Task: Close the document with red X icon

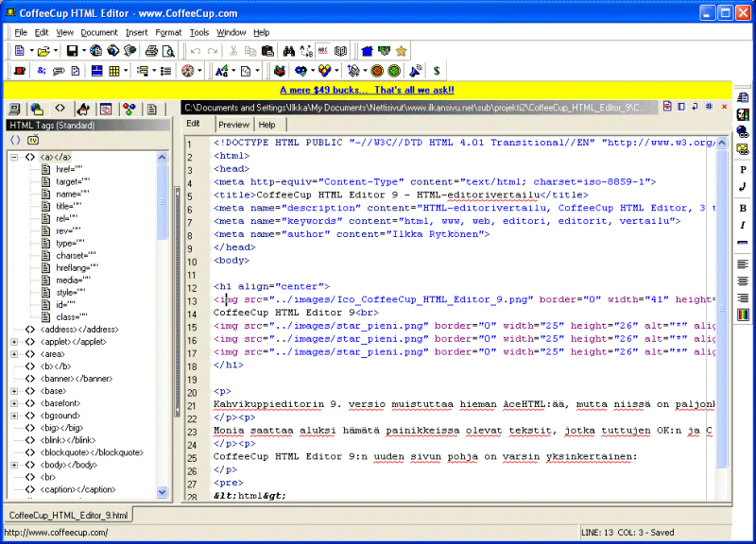Action: click(x=724, y=107)
